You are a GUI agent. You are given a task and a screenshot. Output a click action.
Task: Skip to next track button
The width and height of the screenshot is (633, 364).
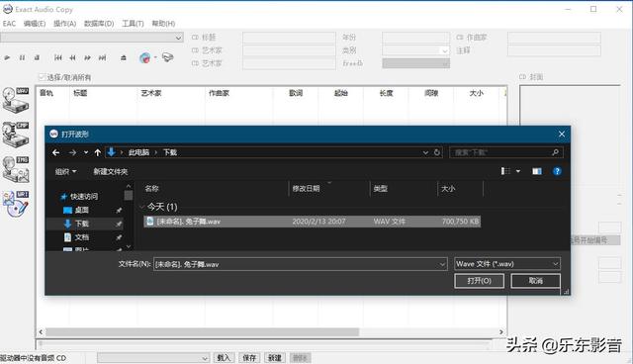(103, 57)
